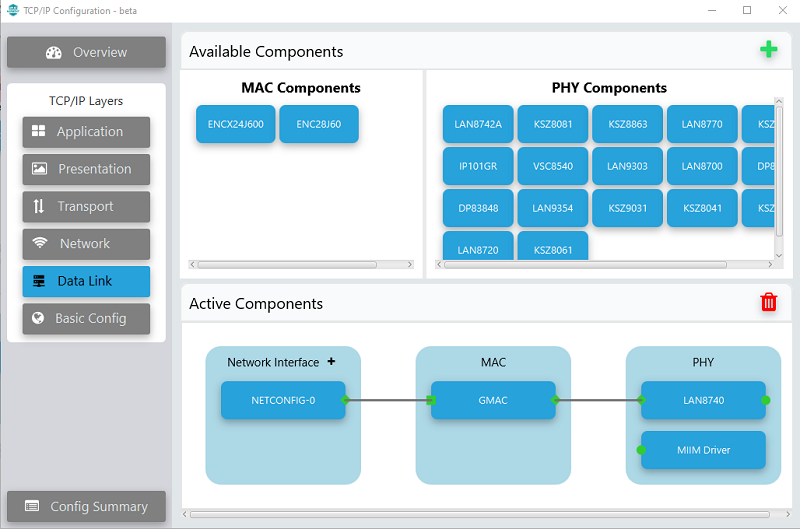Click the green output node of NETCONFIG-0
800x529 pixels.
click(345, 400)
